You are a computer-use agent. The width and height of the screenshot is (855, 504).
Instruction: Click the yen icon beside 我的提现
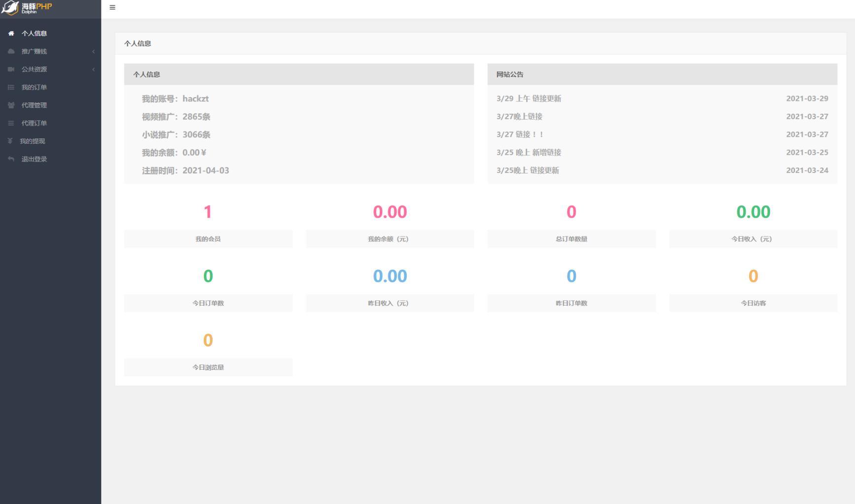pyautogui.click(x=10, y=141)
